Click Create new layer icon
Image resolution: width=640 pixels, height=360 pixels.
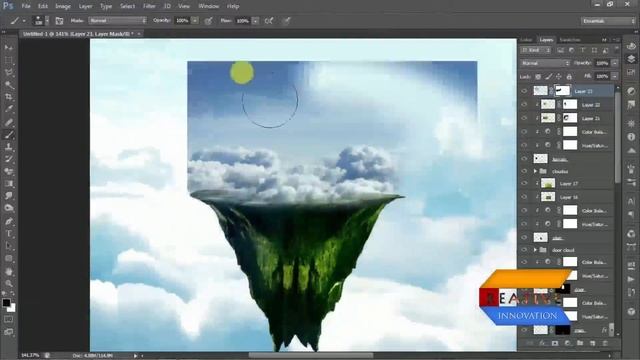click(593, 343)
